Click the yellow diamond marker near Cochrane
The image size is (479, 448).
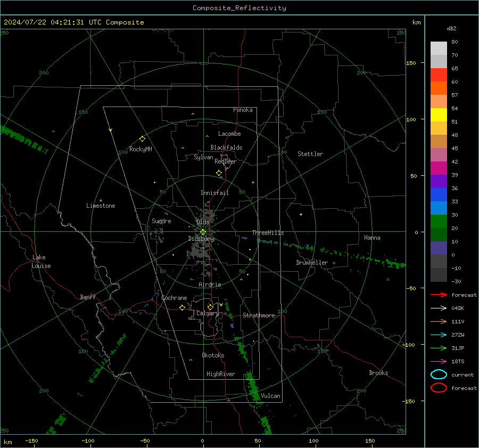[182, 308]
